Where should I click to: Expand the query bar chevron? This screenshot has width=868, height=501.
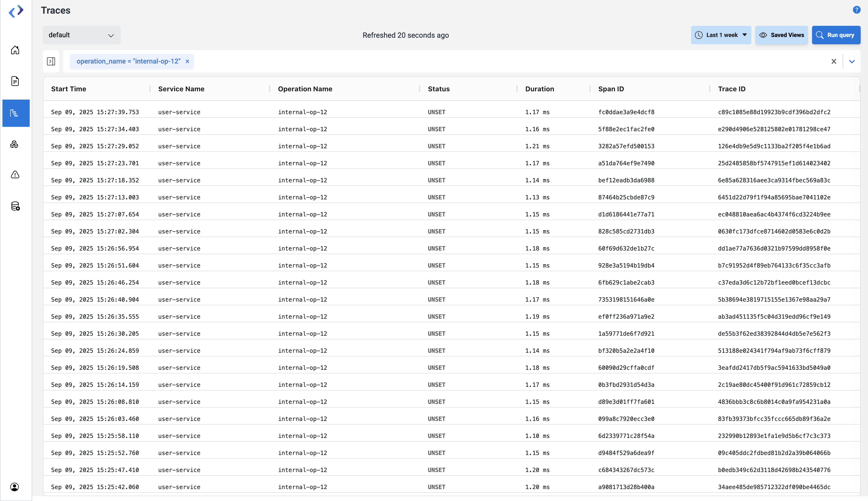852,61
